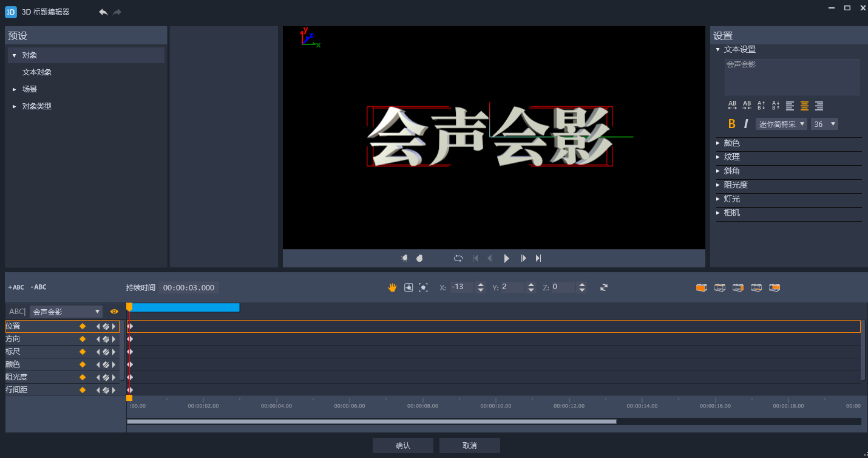Toggle loop playback
This screenshot has height=458, width=868.
[x=458, y=258]
